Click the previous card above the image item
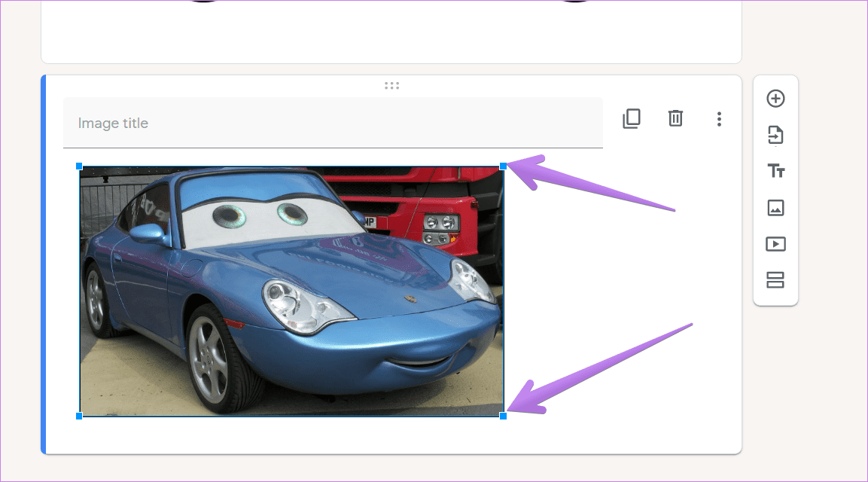 pos(391,32)
